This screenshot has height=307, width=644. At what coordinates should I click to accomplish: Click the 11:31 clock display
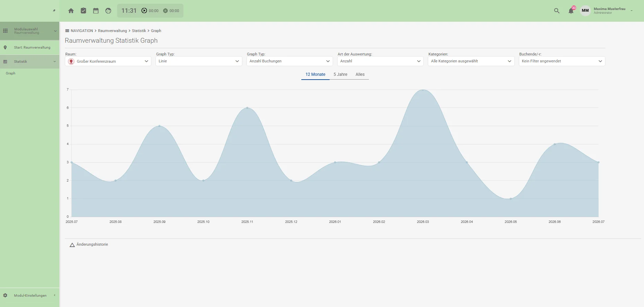click(x=129, y=11)
